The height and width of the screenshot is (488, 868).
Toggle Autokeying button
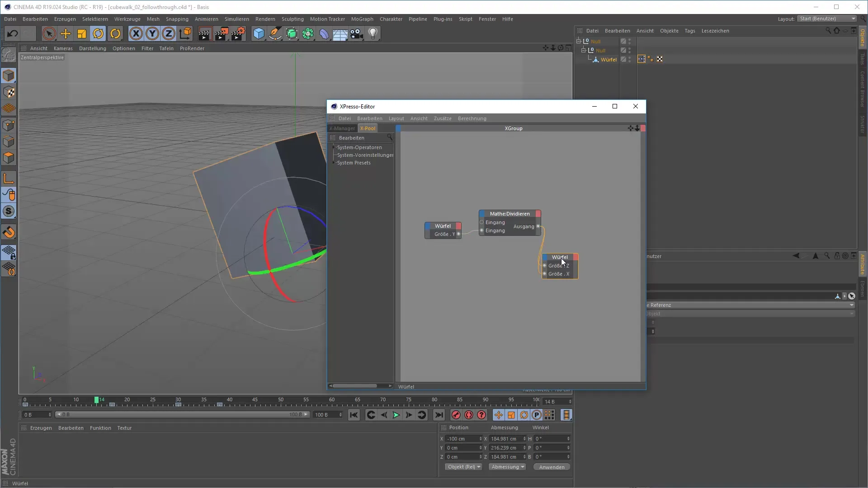point(469,415)
